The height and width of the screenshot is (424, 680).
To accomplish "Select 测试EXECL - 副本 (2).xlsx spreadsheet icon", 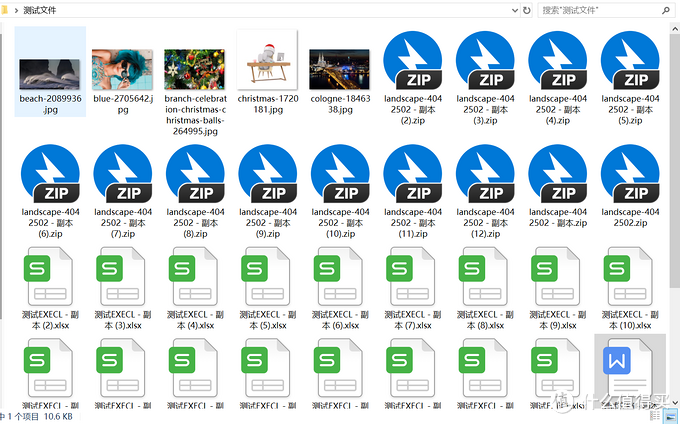I will [48, 276].
